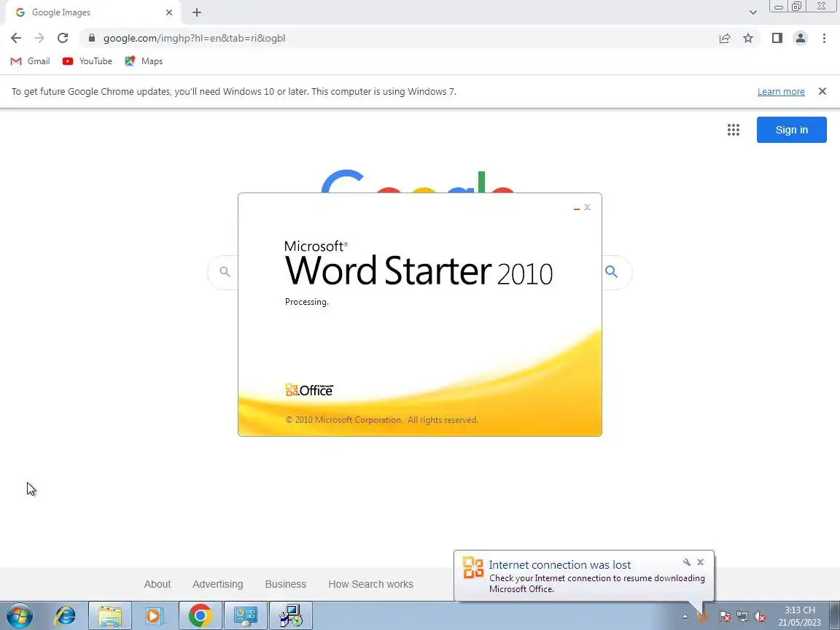Click the blue search magnifier button
The image size is (840, 630).
(x=611, y=271)
